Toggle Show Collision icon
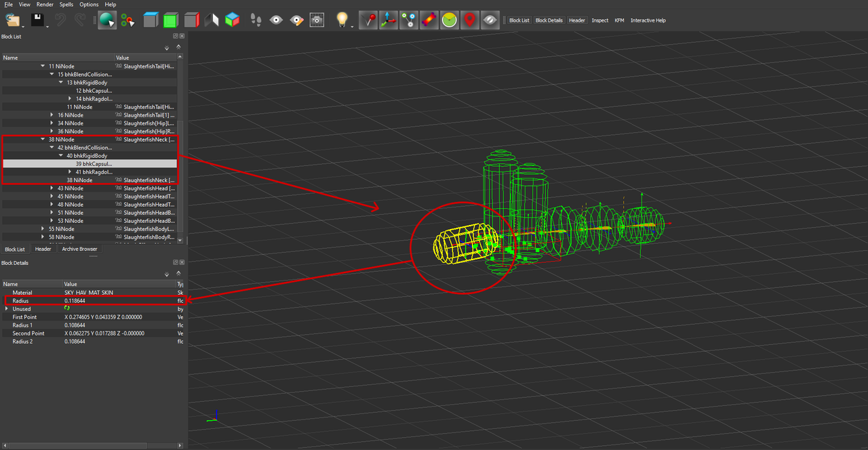This screenshot has height=450, width=868. [429, 20]
